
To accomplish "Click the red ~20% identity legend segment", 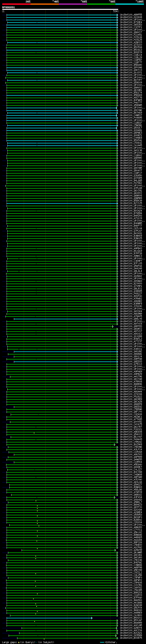I will click(x=16, y=4).
